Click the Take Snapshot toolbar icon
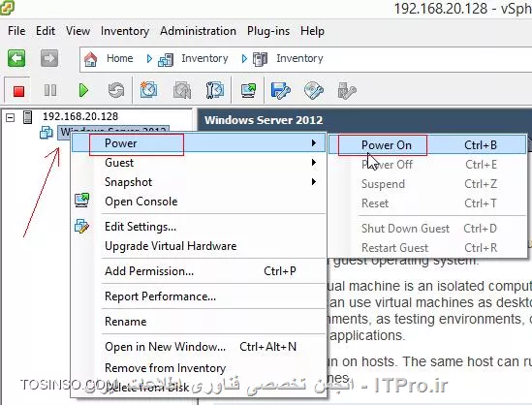Screen dimensions: 532x405 148,90
